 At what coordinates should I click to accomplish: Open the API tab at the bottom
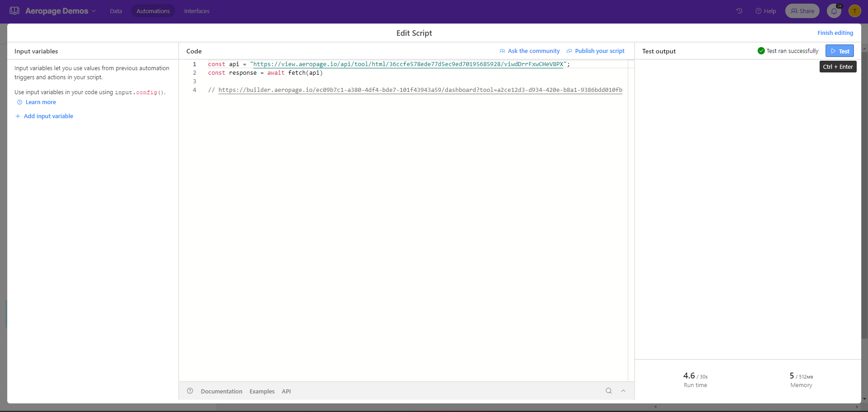(286, 391)
